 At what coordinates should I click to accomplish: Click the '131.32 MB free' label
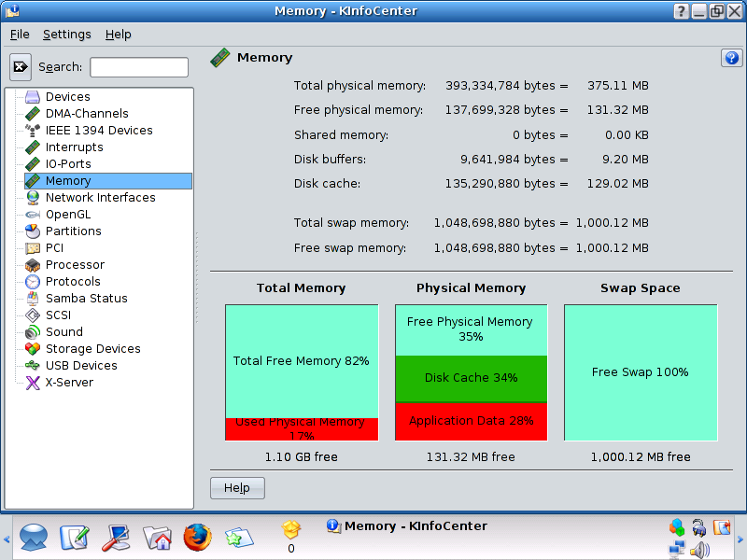coord(471,457)
